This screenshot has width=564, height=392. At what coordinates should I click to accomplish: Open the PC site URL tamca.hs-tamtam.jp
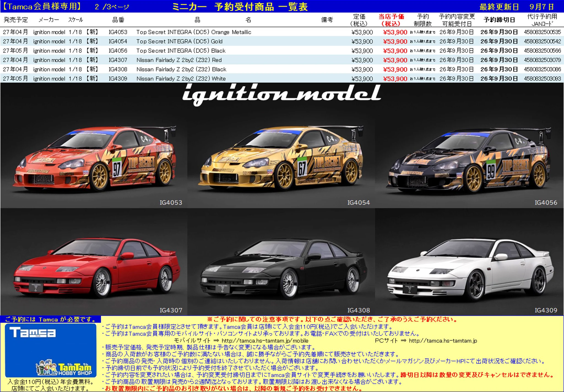(443, 341)
